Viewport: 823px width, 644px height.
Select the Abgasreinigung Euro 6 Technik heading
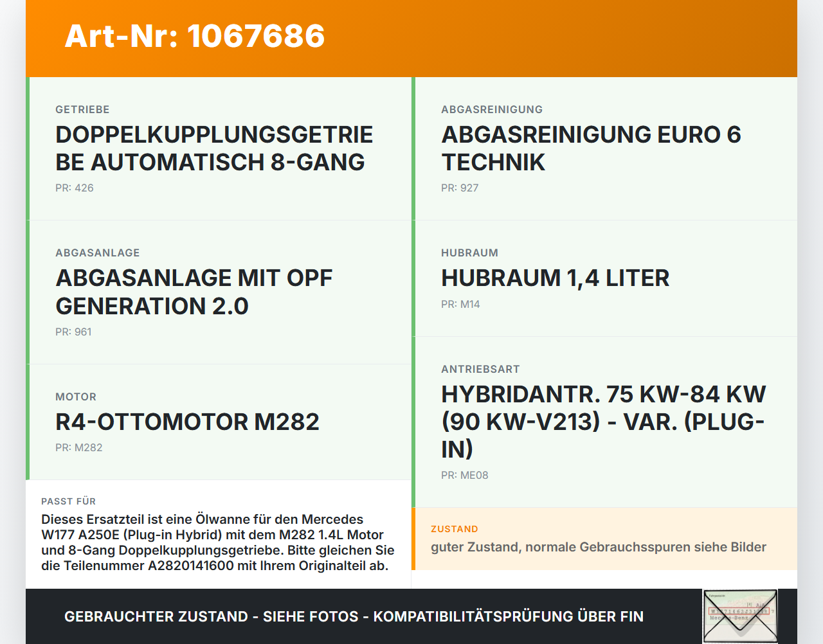591,148
